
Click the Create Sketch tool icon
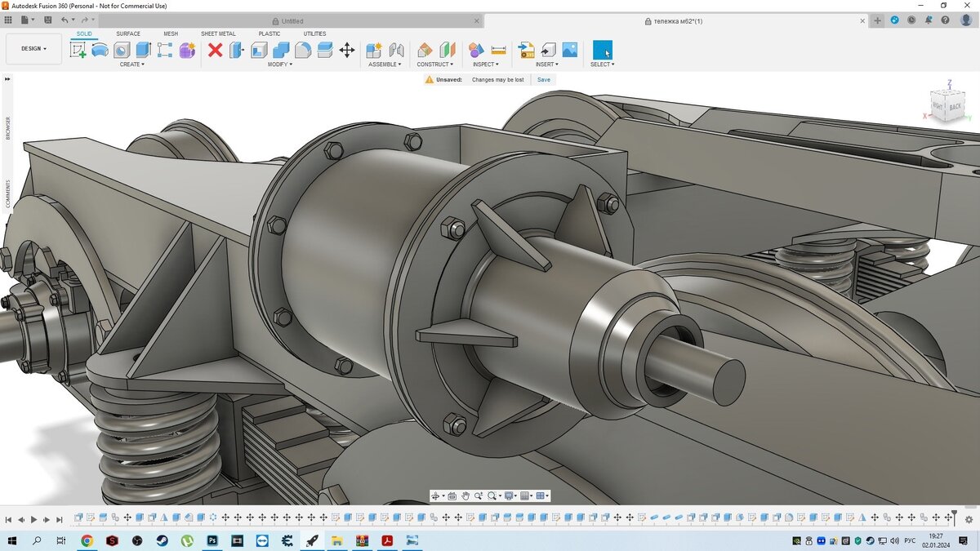coord(78,50)
